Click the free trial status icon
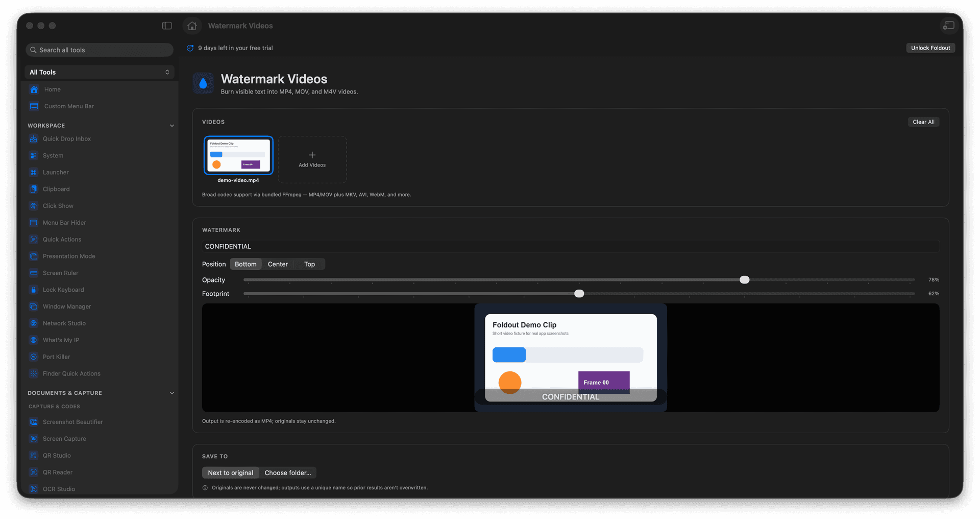The height and width of the screenshot is (519, 980). click(x=190, y=48)
